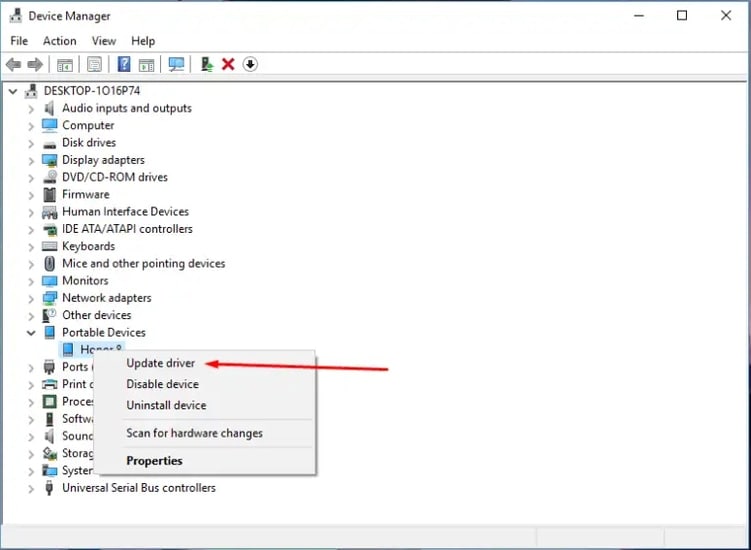This screenshot has height=550, width=751.
Task: Open the Help menu
Action: click(x=143, y=41)
